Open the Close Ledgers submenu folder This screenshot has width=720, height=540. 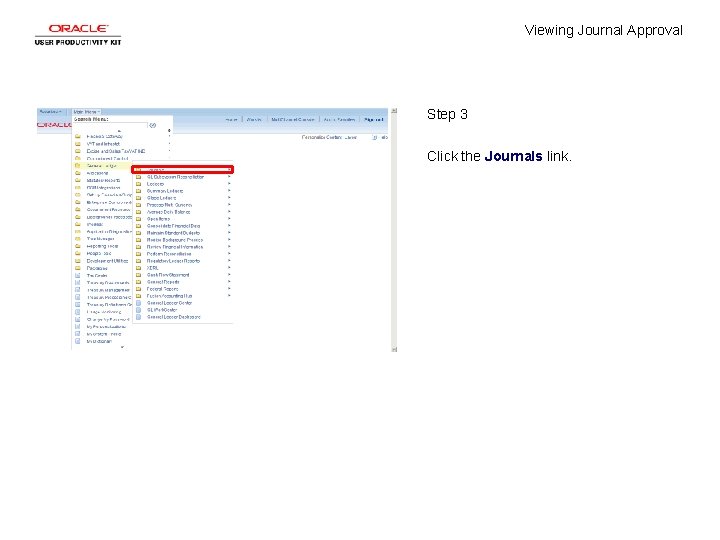(161, 198)
